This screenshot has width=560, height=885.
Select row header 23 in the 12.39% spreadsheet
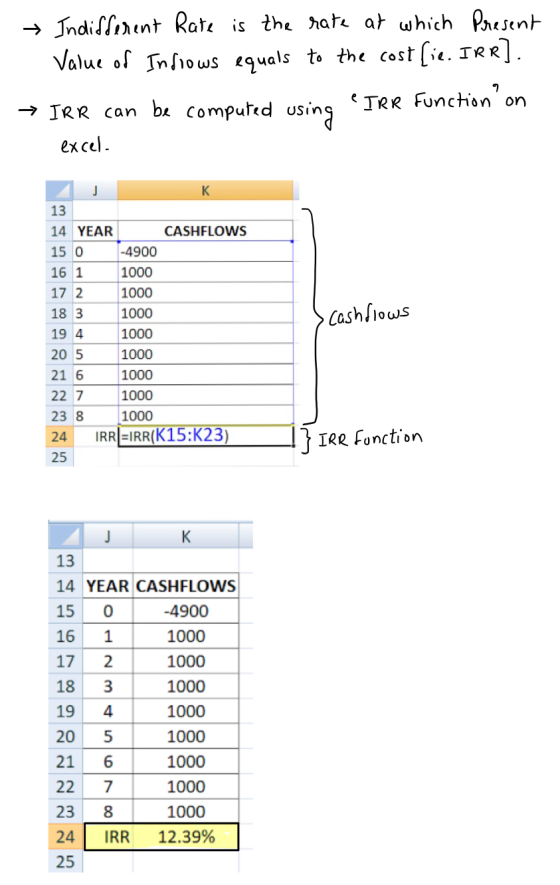tap(66, 812)
